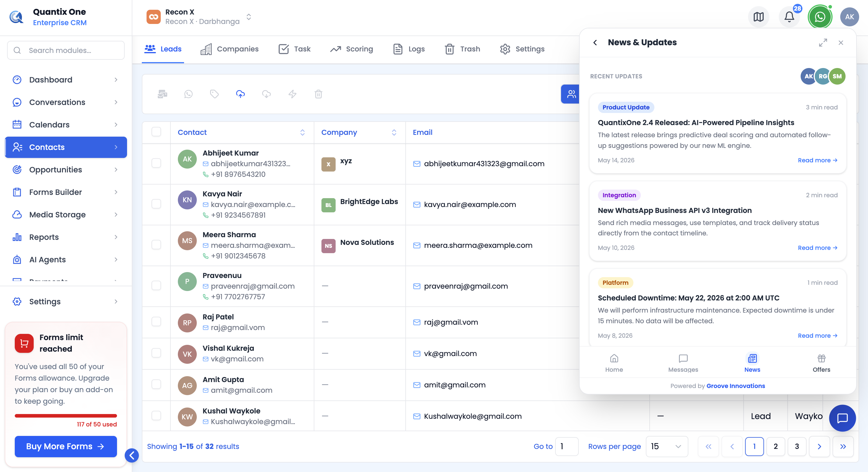Open the Home tab in widget
868x472 pixels.
pyautogui.click(x=614, y=363)
